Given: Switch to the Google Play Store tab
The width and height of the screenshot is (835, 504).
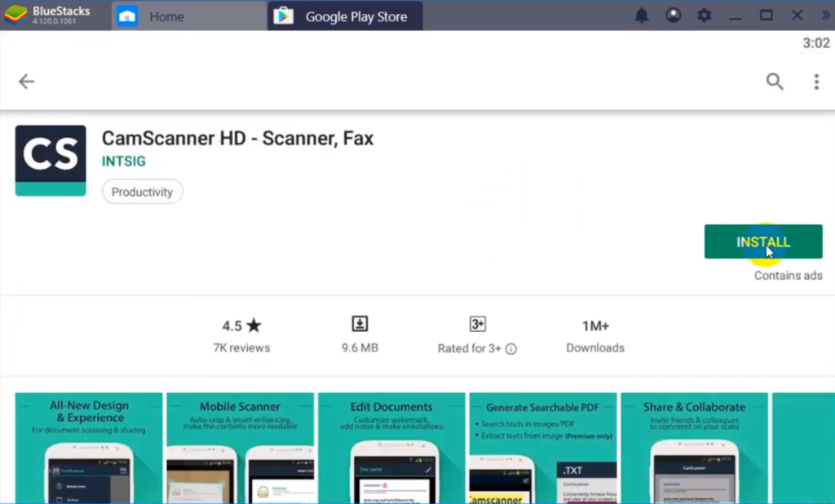Looking at the screenshot, I should click(345, 16).
